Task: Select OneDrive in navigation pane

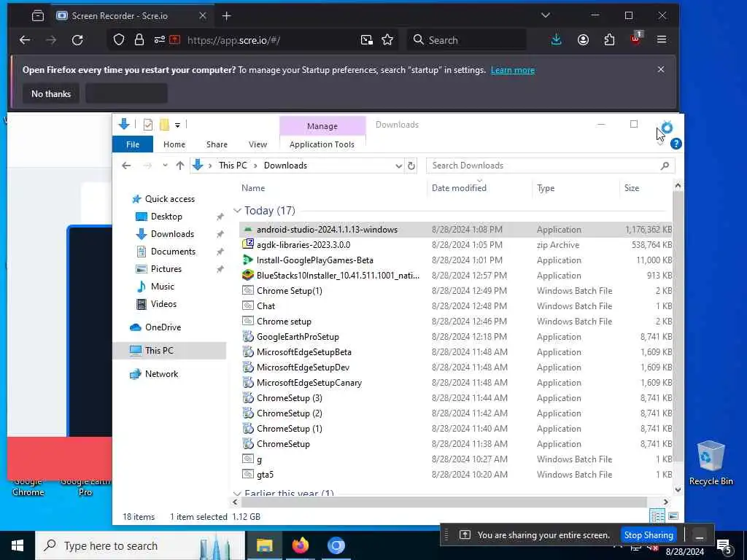Action: tap(163, 327)
